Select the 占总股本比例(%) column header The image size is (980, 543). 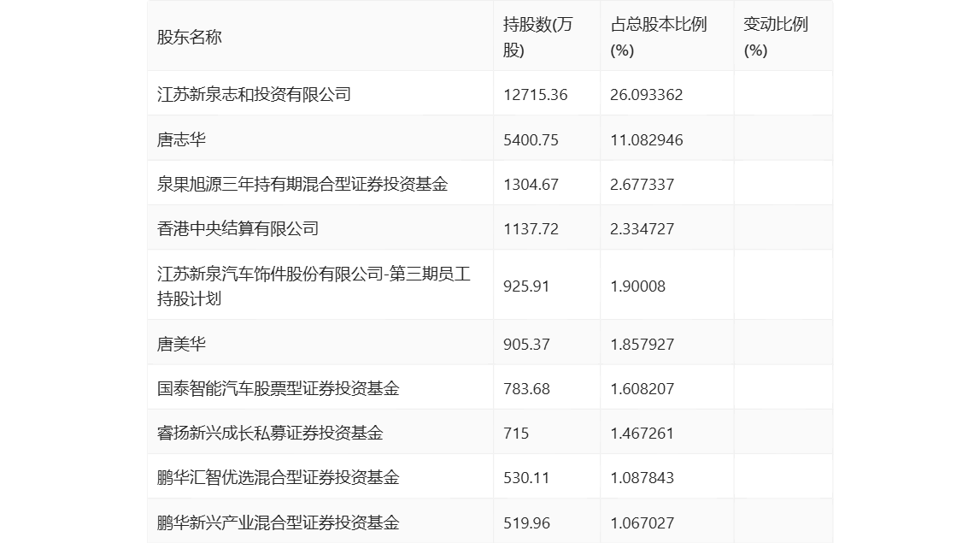[658, 38]
